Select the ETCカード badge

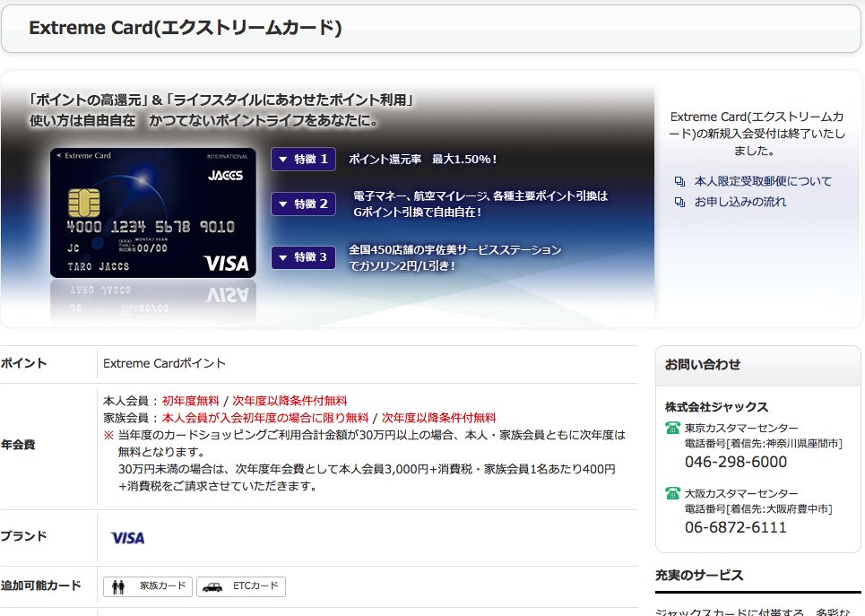pyautogui.click(x=241, y=586)
